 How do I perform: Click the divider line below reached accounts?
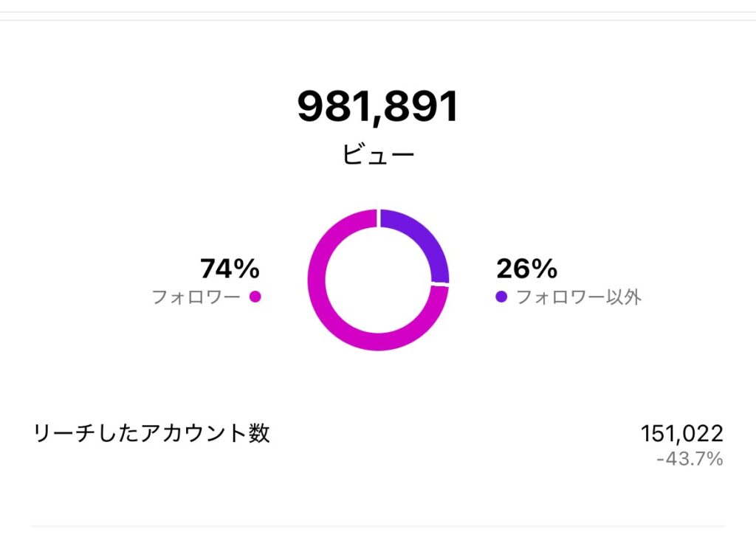coord(378,526)
